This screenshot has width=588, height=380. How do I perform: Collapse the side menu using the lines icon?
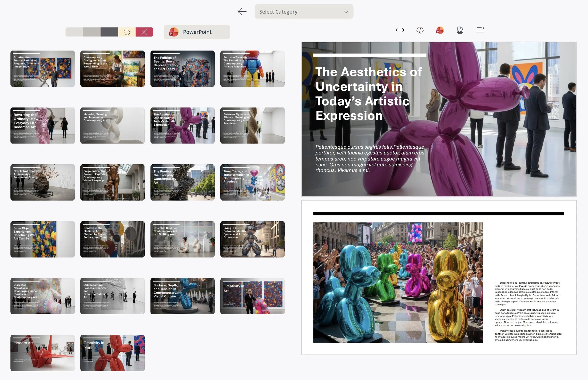[480, 30]
